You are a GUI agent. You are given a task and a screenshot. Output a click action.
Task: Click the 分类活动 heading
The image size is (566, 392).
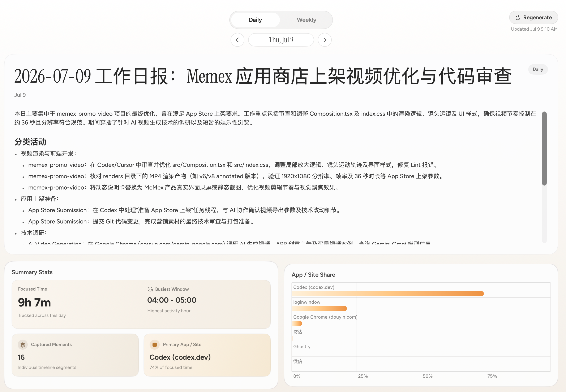(30, 142)
